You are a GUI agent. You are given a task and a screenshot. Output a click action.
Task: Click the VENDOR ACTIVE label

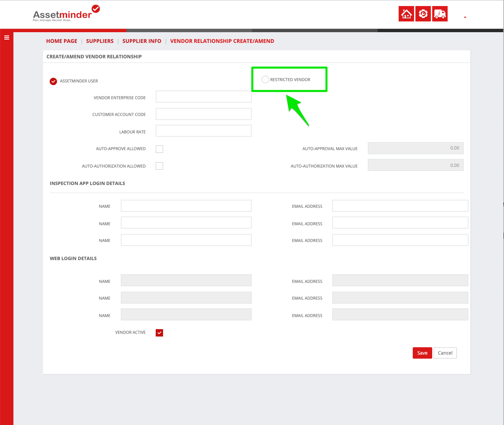click(131, 332)
